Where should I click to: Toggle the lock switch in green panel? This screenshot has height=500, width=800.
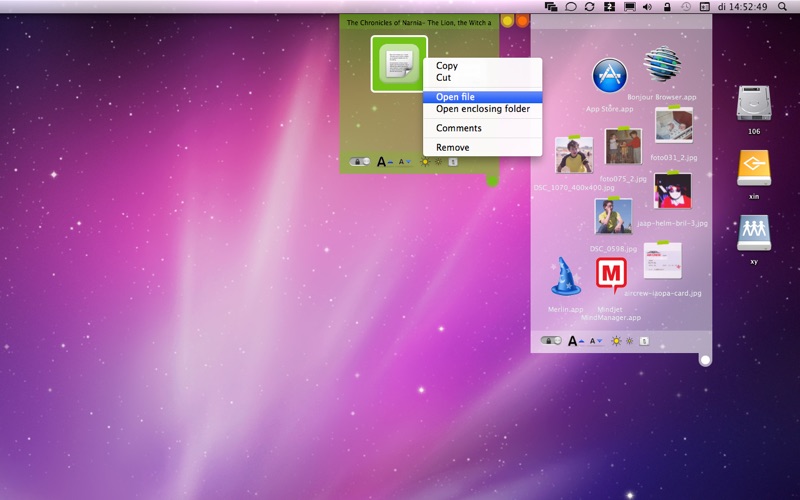coord(360,161)
